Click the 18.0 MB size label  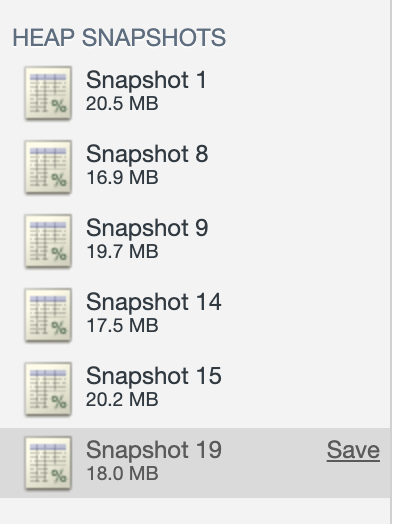[x=122, y=474]
